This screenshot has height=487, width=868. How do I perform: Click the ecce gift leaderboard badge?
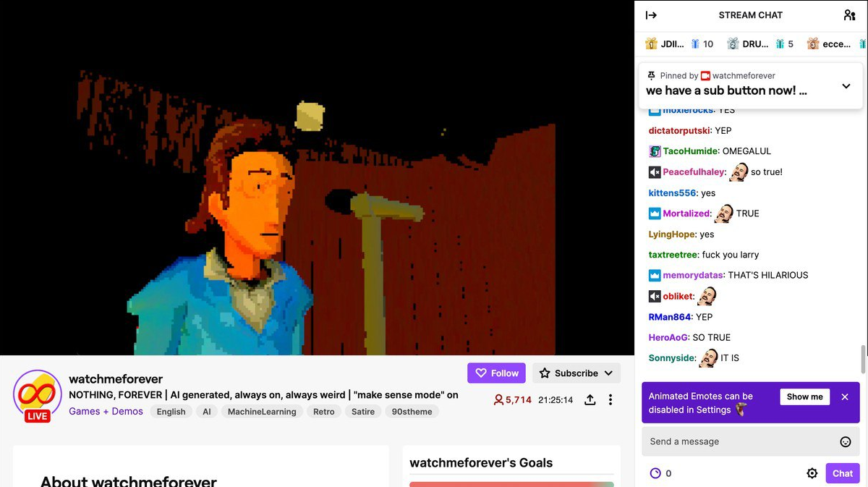tap(829, 44)
